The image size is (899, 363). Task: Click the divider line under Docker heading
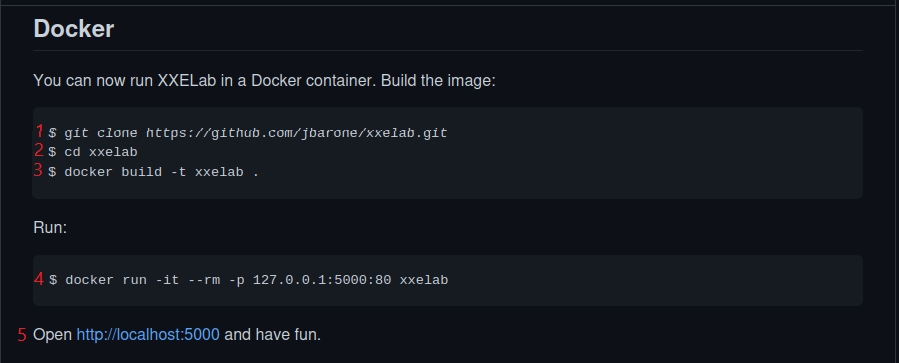448,50
